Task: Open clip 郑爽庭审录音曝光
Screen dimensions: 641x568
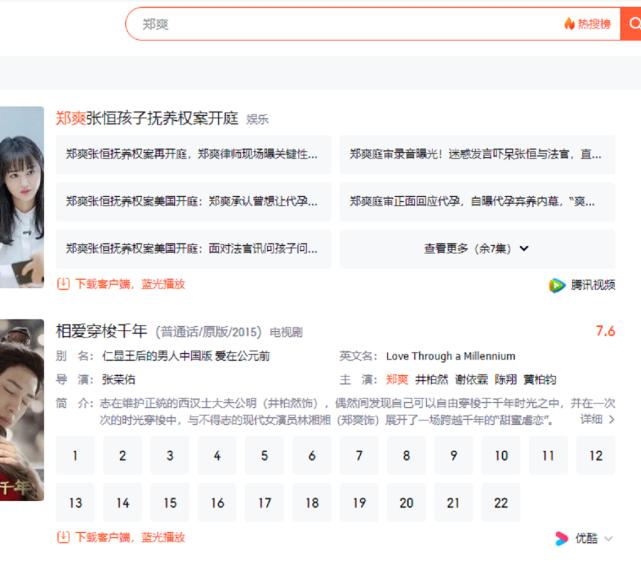Action: pyautogui.click(x=477, y=154)
